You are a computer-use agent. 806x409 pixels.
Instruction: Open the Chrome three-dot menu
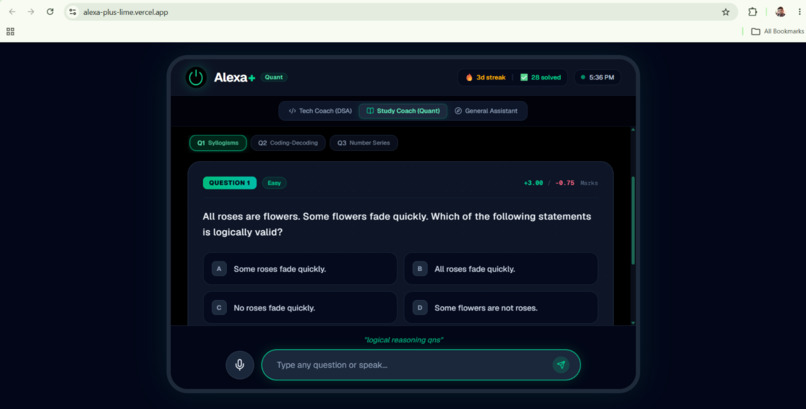799,12
